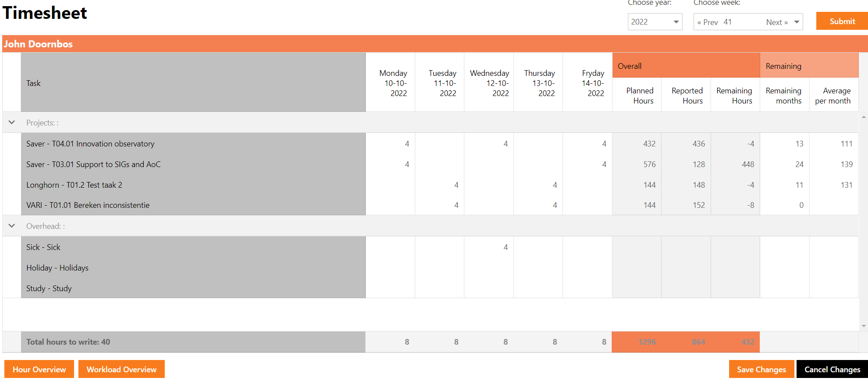
Task: Click the week number 41 field
Action: click(727, 22)
